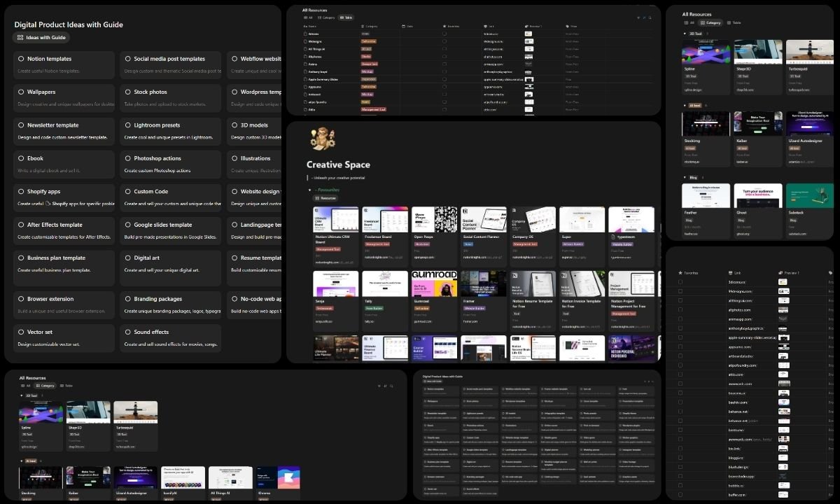Click the circle icon beside Ebook in large ideas panel
This screenshot has height=504, width=840.
pos(21,158)
